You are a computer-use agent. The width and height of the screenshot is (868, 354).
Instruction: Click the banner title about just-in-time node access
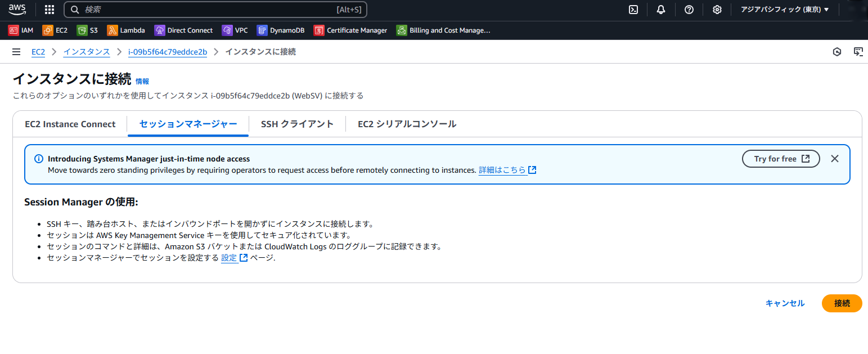click(x=149, y=159)
